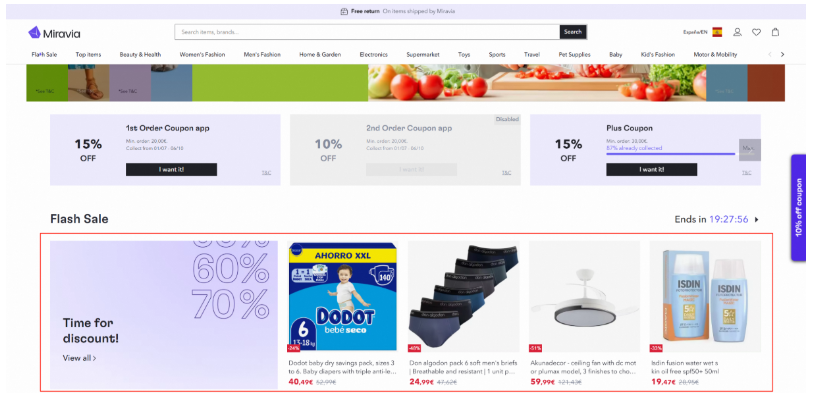The image size is (816, 400).
Task: Open the shopping bag icon
Action: (775, 32)
